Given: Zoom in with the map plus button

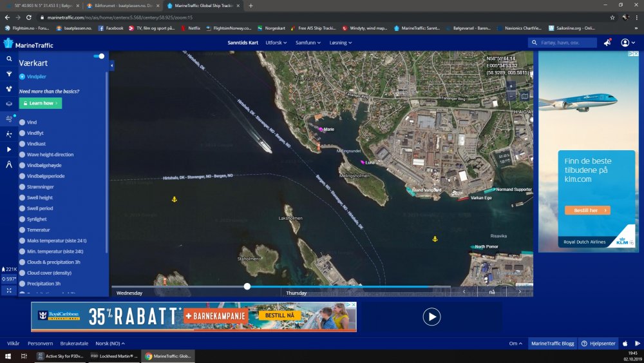Looking at the screenshot, I should coord(511,86).
